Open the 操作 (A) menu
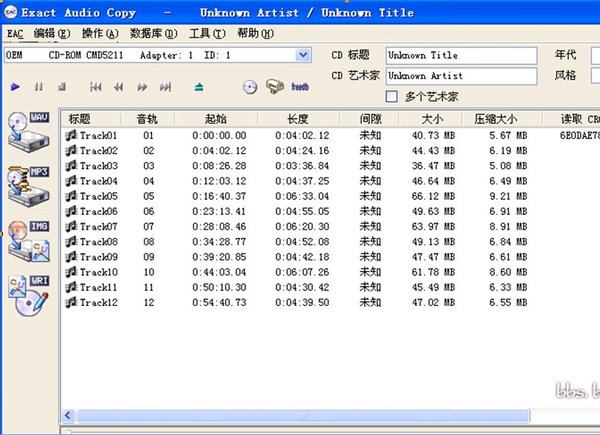The image size is (600, 435). pos(100,34)
